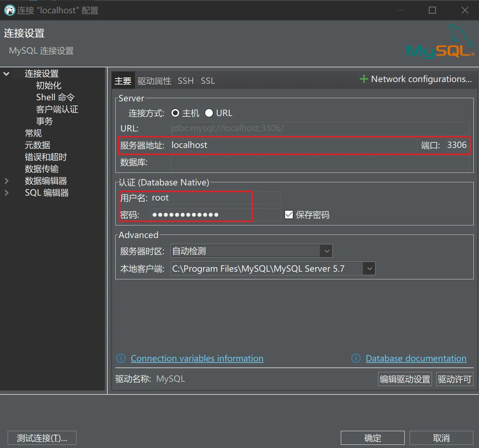Click the info icon beside Connection variables information

click(121, 358)
